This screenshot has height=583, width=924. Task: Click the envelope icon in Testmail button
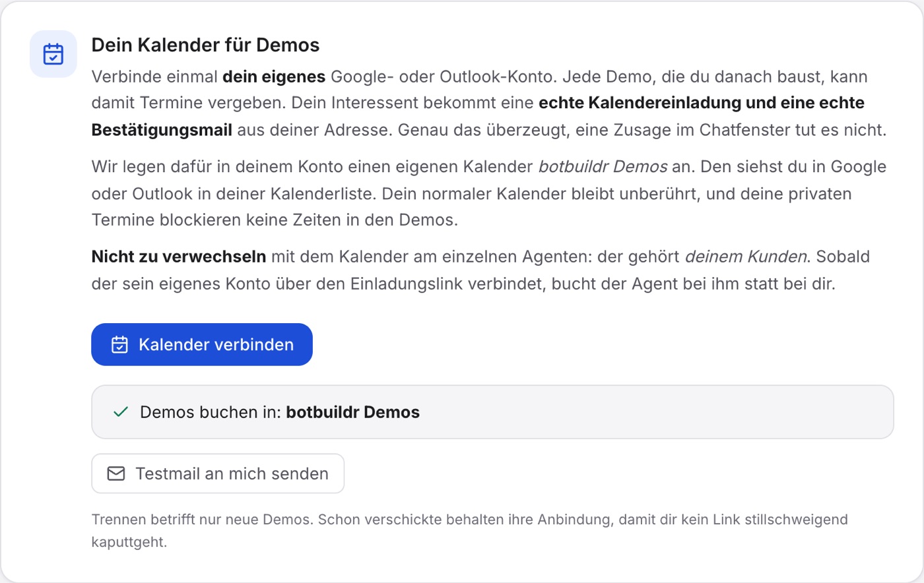point(116,474)
